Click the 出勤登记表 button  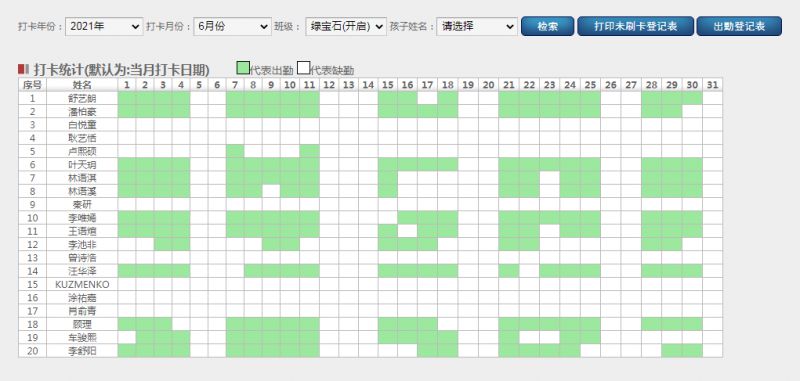click(739, 27)
